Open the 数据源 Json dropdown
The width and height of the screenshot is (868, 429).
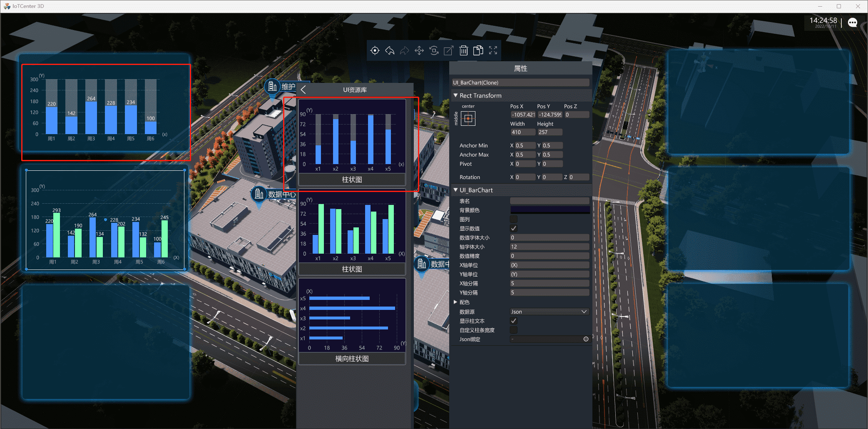pyautogui.click(x=549, y=312)
